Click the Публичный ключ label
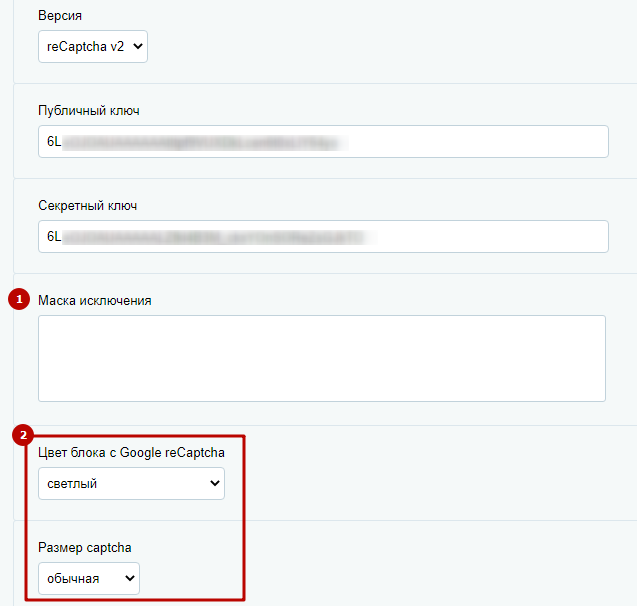The image size is (637, 606). coord(89,110)
